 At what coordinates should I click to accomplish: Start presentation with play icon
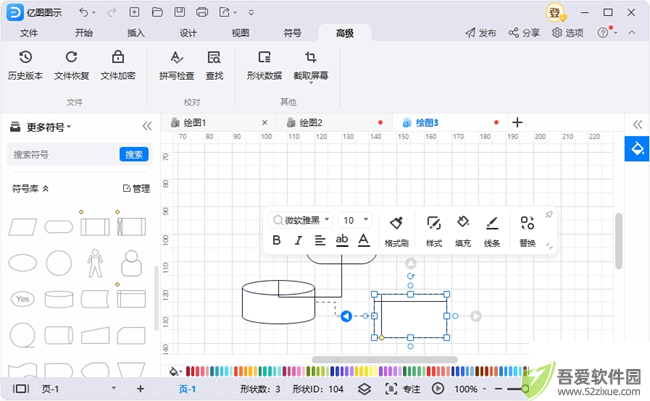coord(438,389)
